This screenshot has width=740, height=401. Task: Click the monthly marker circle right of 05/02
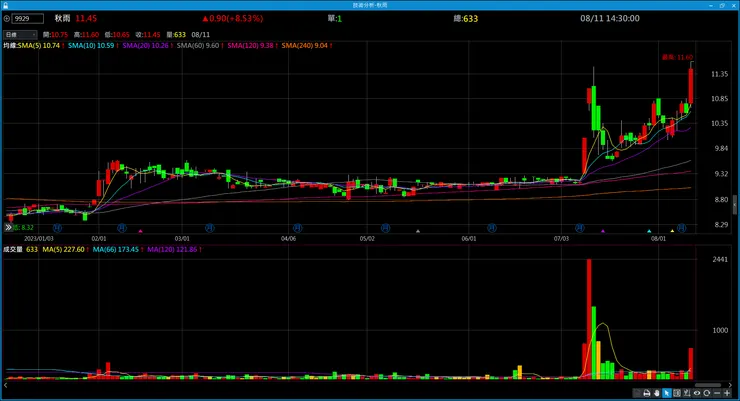tap(385, 228)
